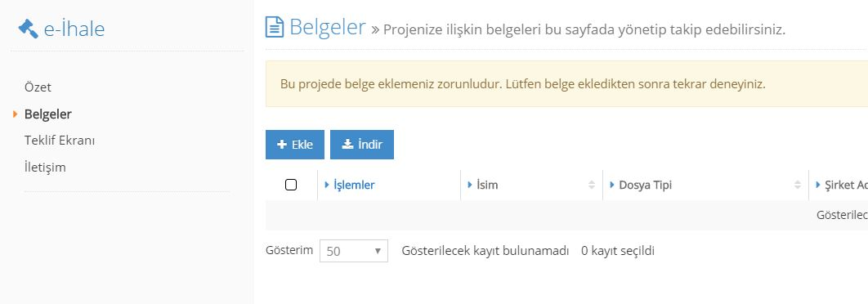Click the orange arrow beside Belgeler menu
This screenshot has height=304, width=868.
(x=16, y=114)
